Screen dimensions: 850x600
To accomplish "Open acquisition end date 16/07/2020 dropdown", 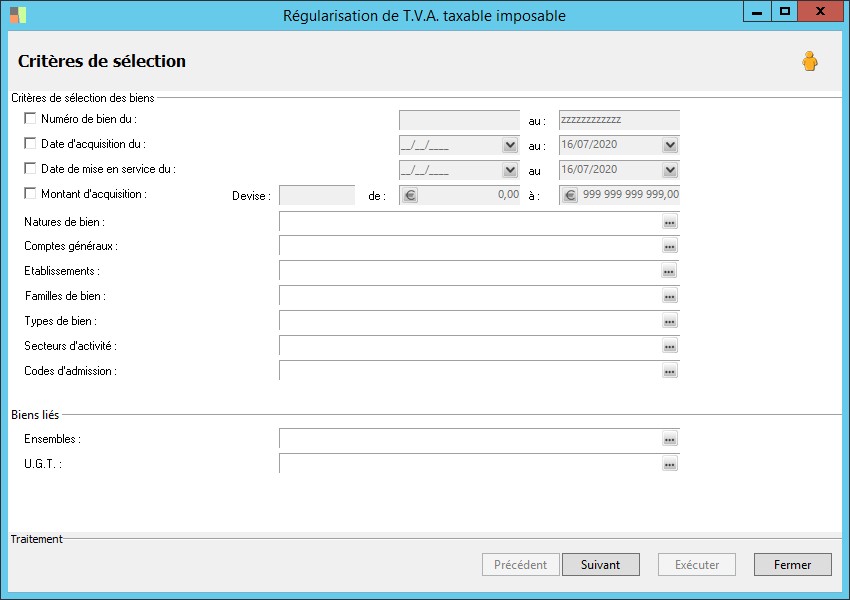I will click(x=670, y=145).
